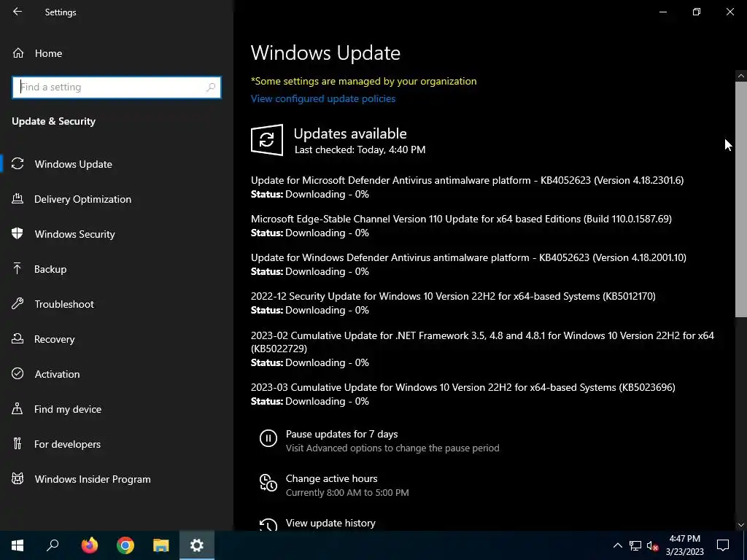747x560 pixels.
Task: Launch Google Chrome from the taskbar
Action: (125, 545)
